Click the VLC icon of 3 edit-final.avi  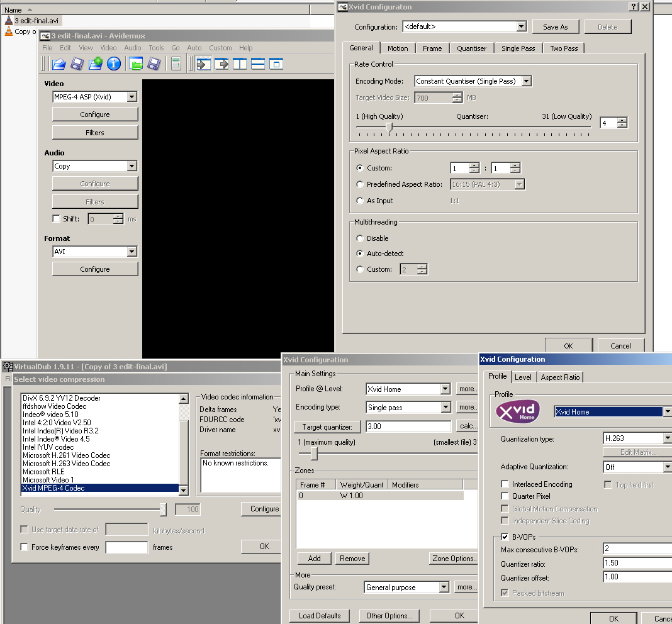9,20
